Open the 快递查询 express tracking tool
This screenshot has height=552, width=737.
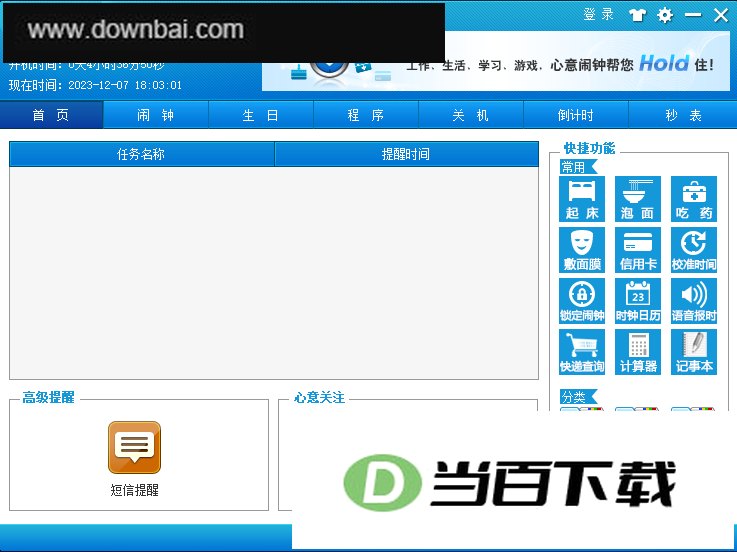582,352
